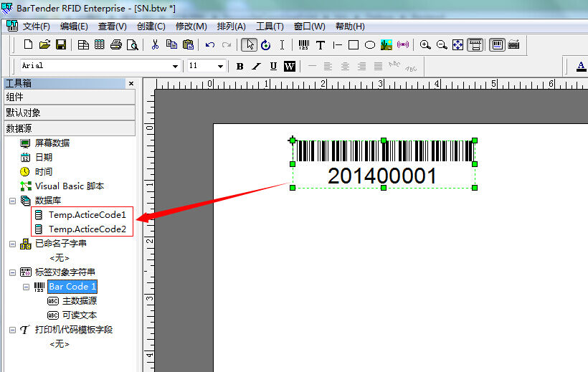
Task: Close the 工具箱 panel
Action: [x=131, y=83]
